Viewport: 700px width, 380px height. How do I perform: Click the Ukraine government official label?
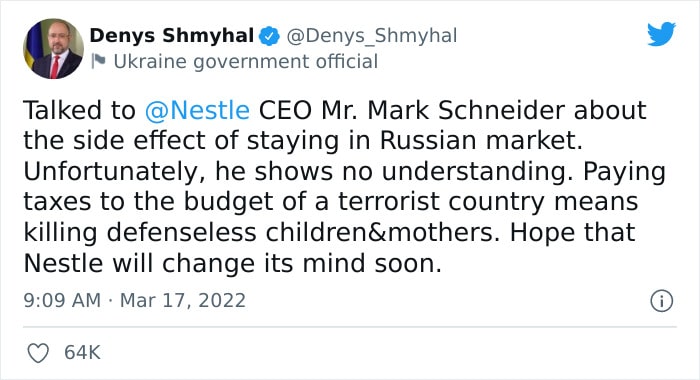coord(246,62)
